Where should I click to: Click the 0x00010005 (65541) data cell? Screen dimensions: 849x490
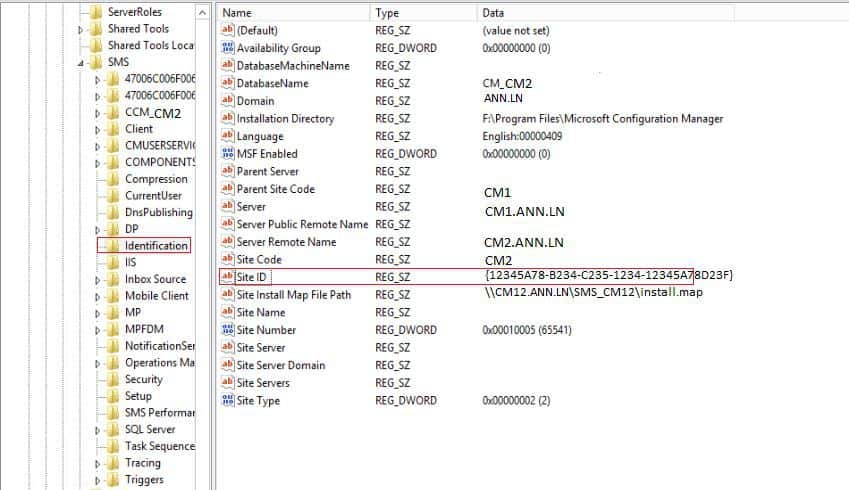(527, 330)
